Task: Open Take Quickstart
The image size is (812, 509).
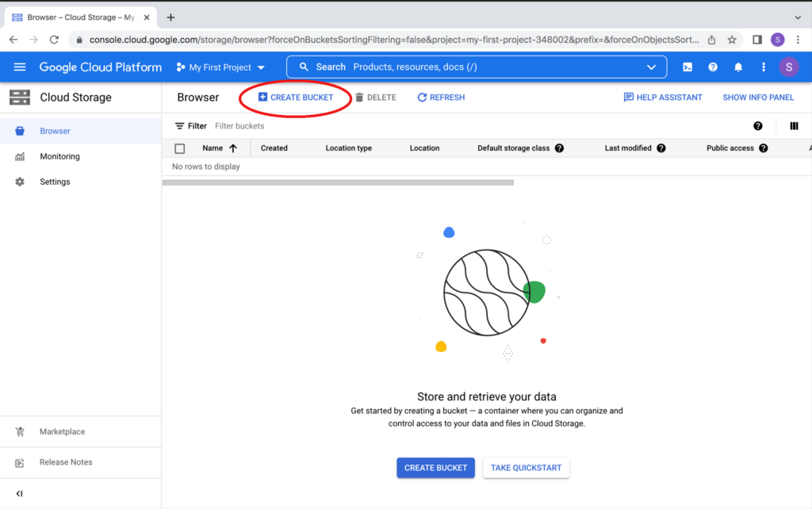Action: [526, 468]
